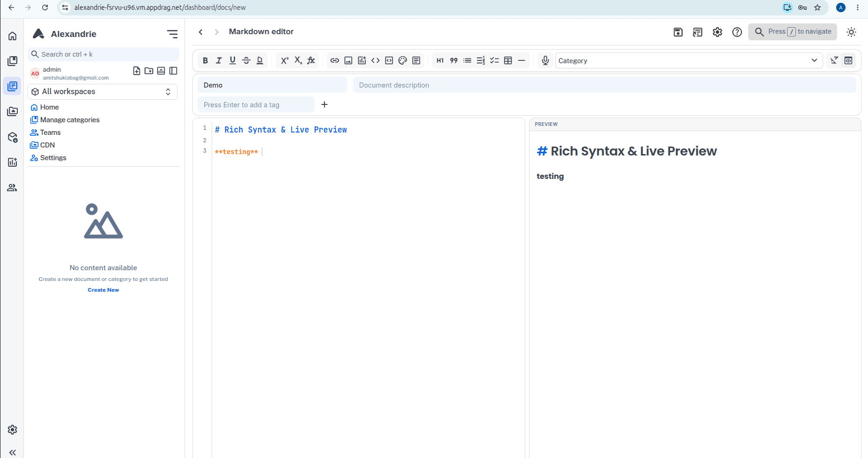Insert a horizontal rule
The width and height of the screenshot is (868, 458).
click(522, 60)
